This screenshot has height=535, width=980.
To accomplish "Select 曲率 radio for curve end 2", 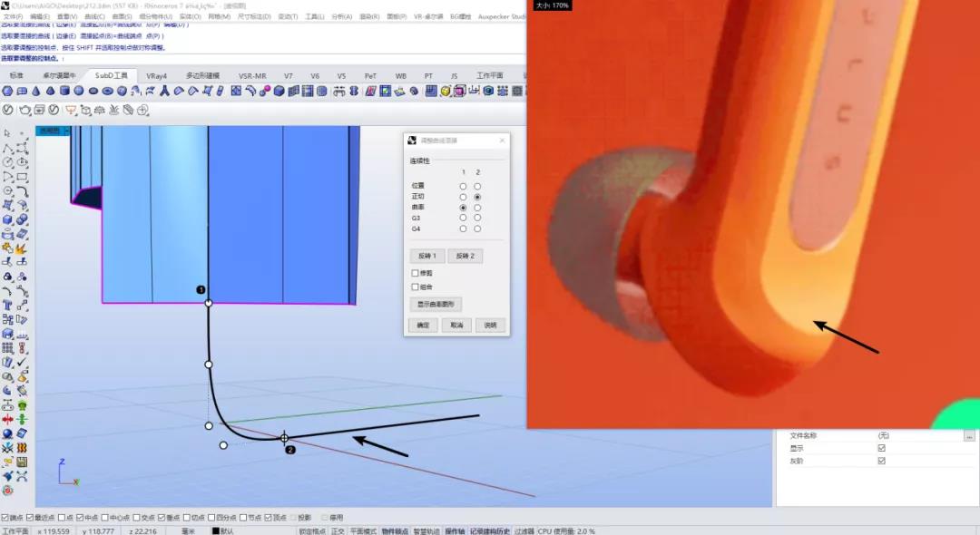I will click(x=477, y=208).
